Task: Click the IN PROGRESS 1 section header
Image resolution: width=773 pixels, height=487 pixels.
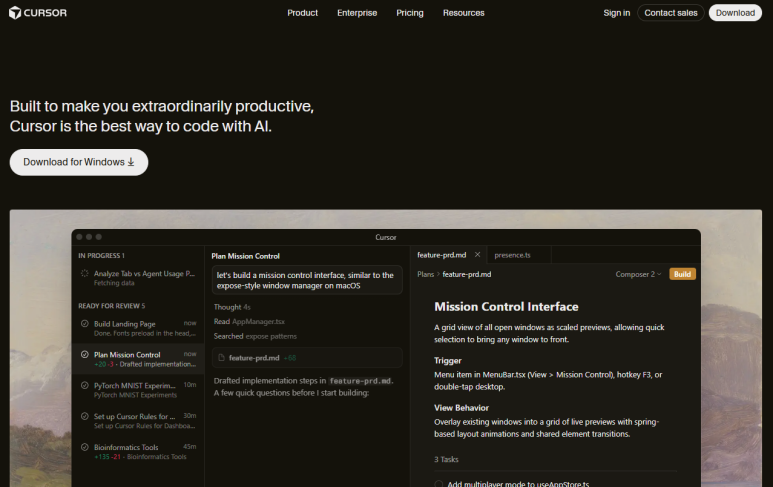Action: [x=101, y=256]
